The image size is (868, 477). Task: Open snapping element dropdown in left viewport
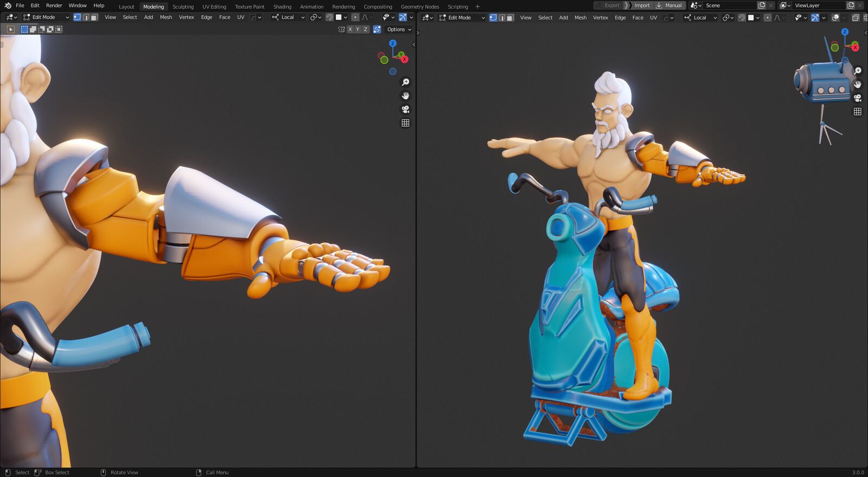coord(341,17)
